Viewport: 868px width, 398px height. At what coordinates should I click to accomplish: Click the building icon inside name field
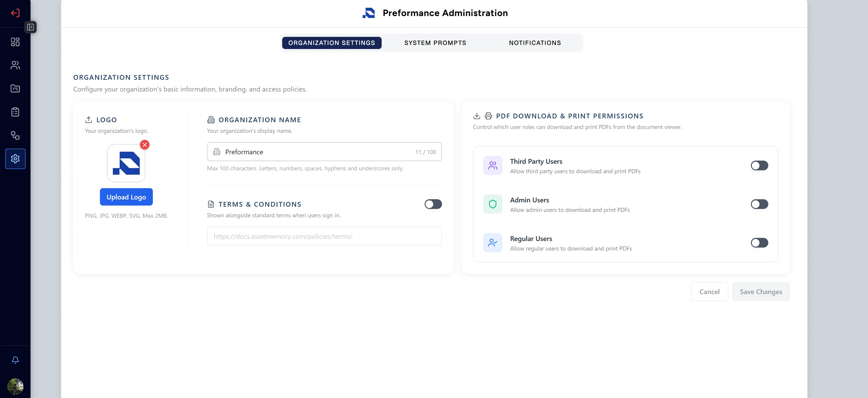click(x=217, y=152)
